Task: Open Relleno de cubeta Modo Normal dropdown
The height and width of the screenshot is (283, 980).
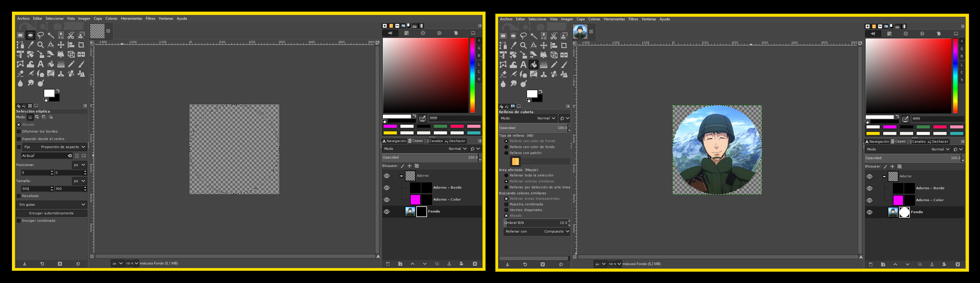Action: click(528, 118)
